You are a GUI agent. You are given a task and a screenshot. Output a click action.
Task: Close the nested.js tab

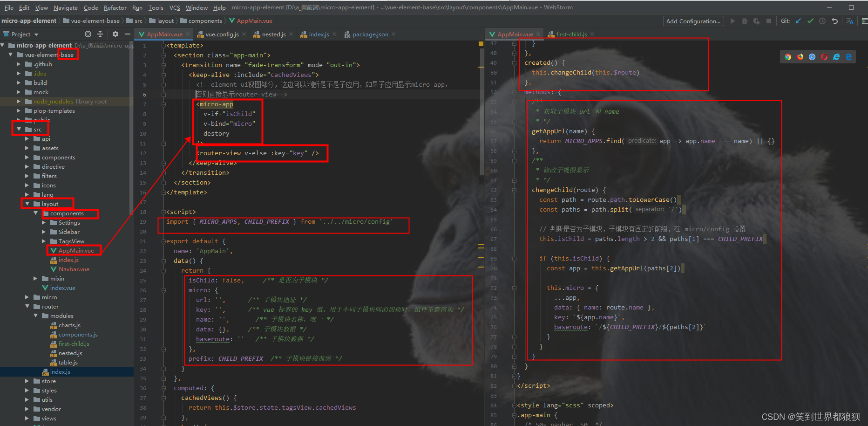pyautogui.click(x=291, y=34)
